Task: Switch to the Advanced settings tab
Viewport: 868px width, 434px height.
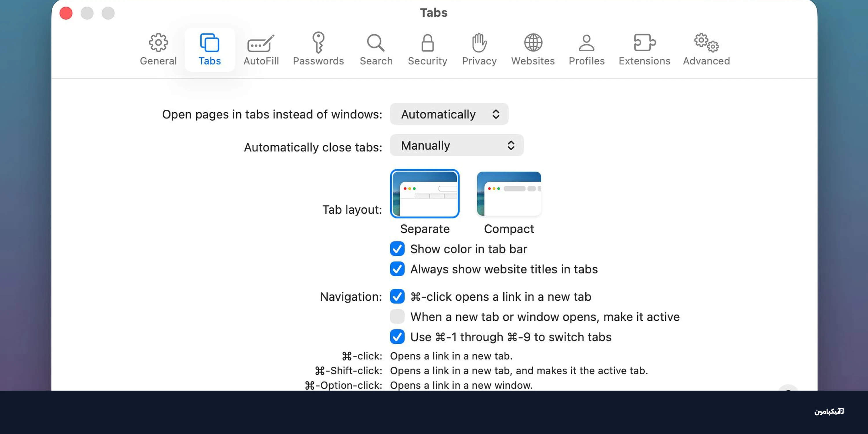Action: [x=706, y=49]
